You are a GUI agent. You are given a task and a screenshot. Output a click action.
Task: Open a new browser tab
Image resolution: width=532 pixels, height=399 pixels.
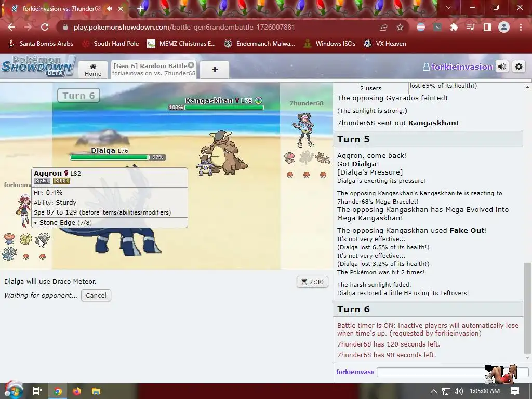140,9
